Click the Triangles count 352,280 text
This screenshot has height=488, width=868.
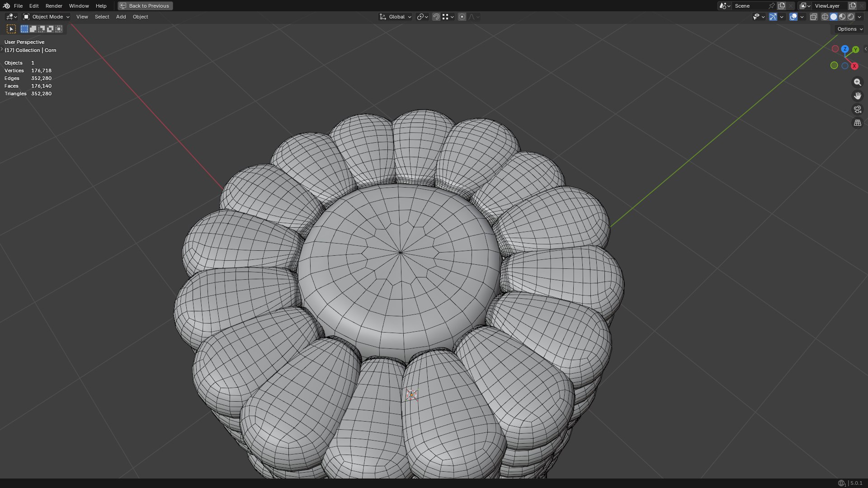(x=41, y=94)
